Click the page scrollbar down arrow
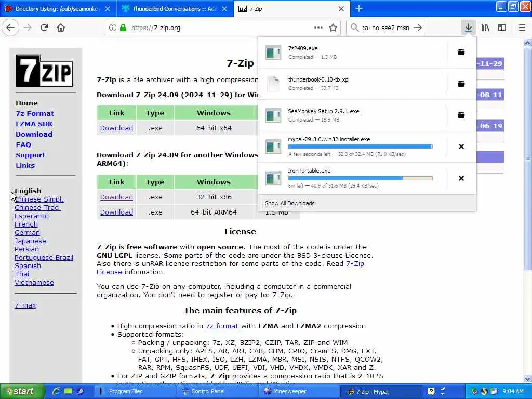 coord(527,379)
